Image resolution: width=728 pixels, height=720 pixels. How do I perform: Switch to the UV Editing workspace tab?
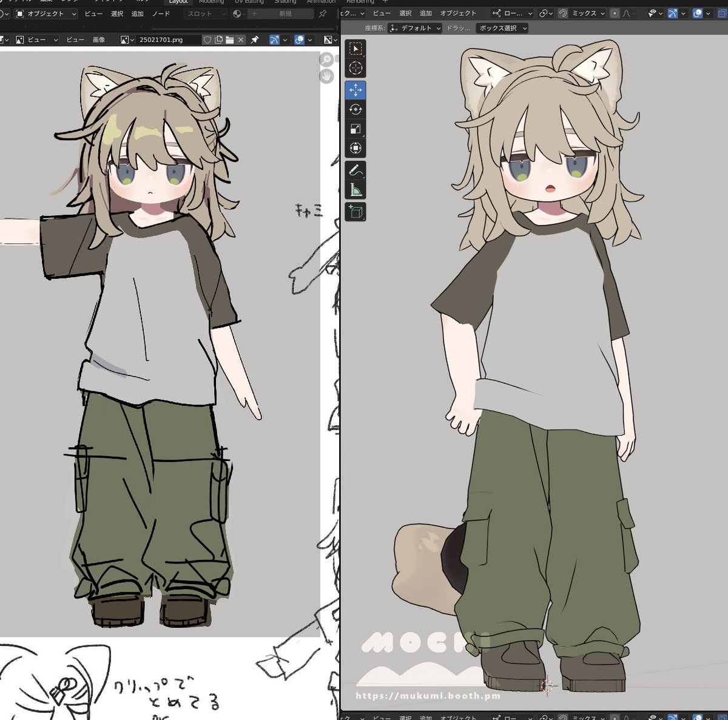pos(250,2)
